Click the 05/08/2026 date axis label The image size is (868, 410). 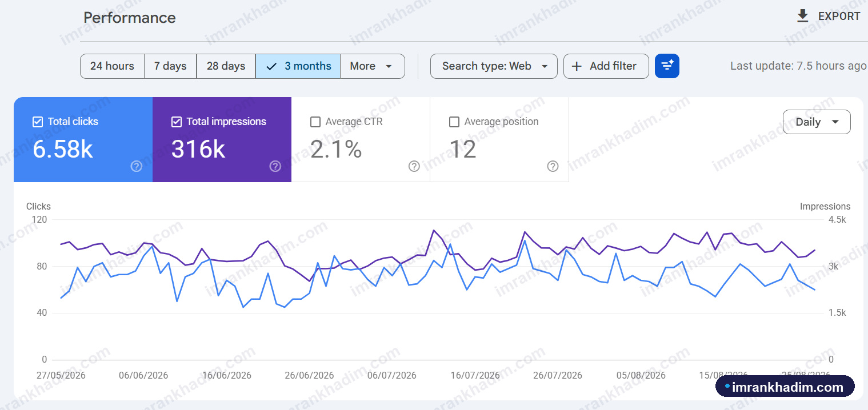(641, 375)
